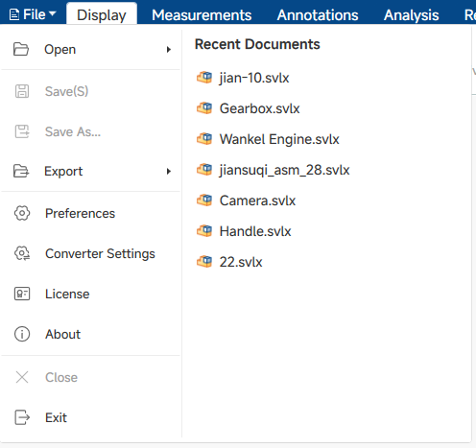Open the About menu item
The height and width of the screenshot is (448, 476).
pyautogui.click(x=91, y=334)
